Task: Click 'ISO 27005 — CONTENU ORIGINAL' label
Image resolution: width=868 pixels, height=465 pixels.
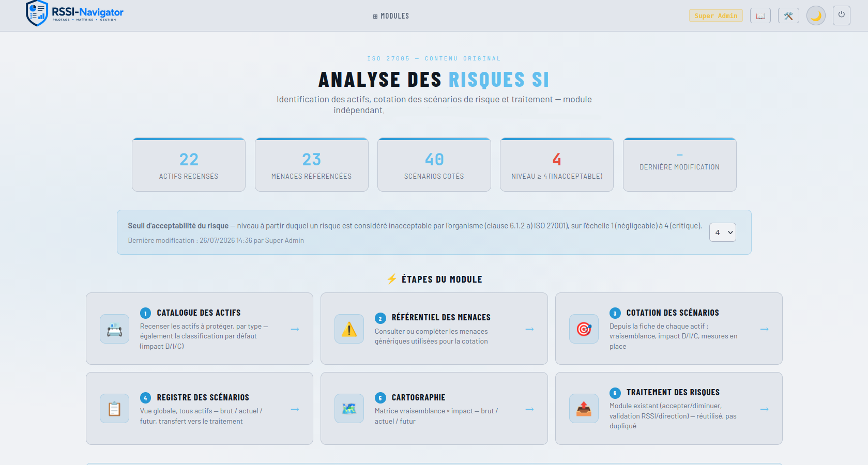Action: pos(434,58)
